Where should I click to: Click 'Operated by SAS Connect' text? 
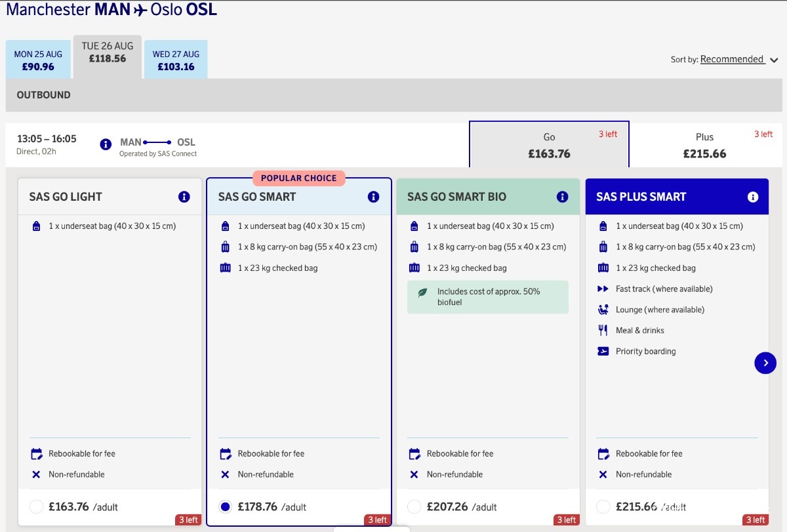(158, 154)
